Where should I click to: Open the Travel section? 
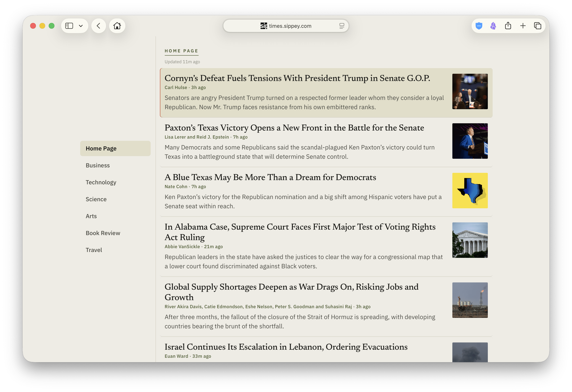[x=94, y=250]
